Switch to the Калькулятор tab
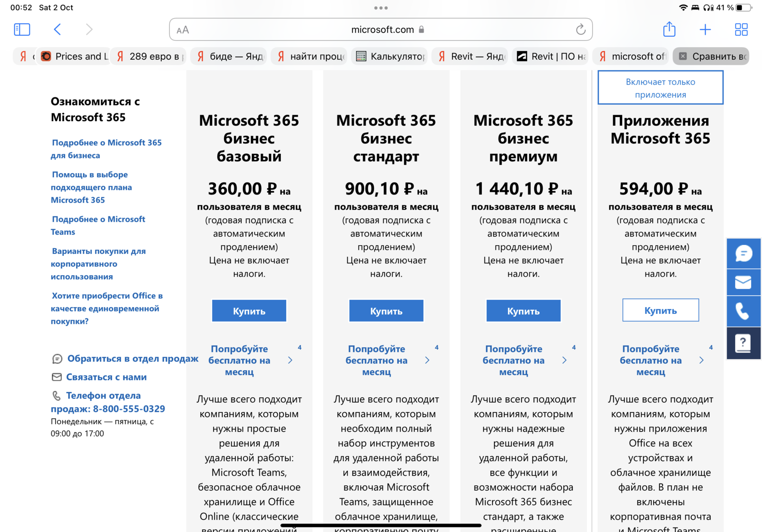This screenshot has width=762, height=532. tap(391, 56)
